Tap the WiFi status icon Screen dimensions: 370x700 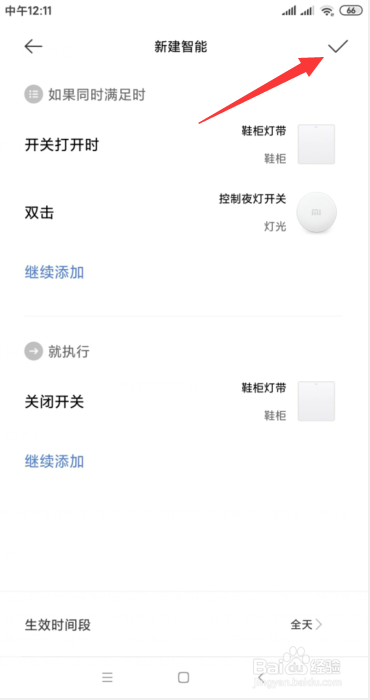point(328,11)
